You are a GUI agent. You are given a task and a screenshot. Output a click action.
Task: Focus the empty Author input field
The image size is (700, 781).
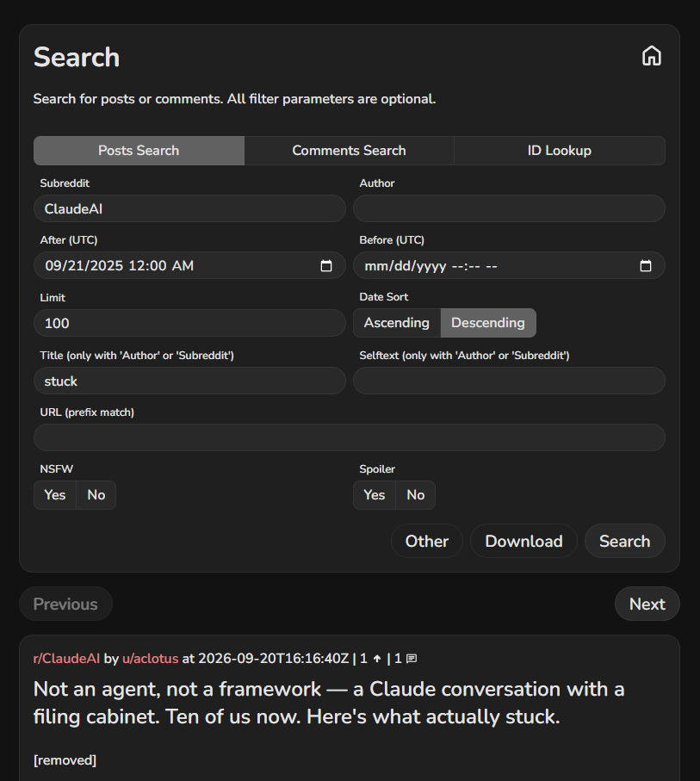tap(509, 208)
